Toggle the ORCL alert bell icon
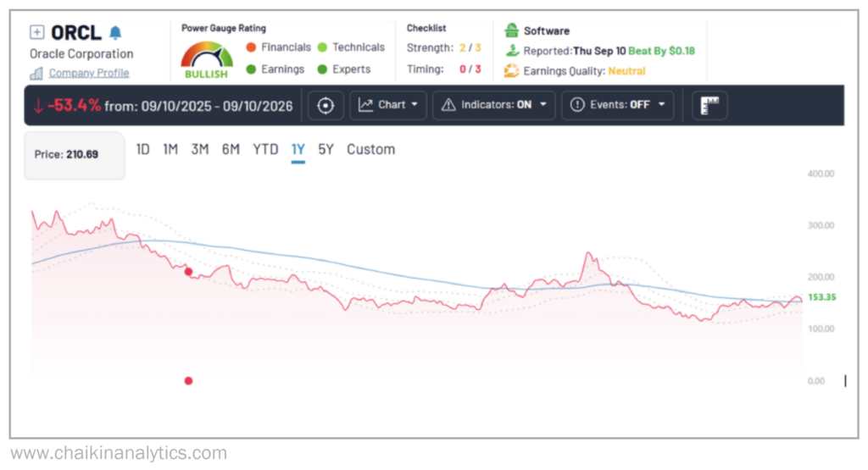 [115, 33]
